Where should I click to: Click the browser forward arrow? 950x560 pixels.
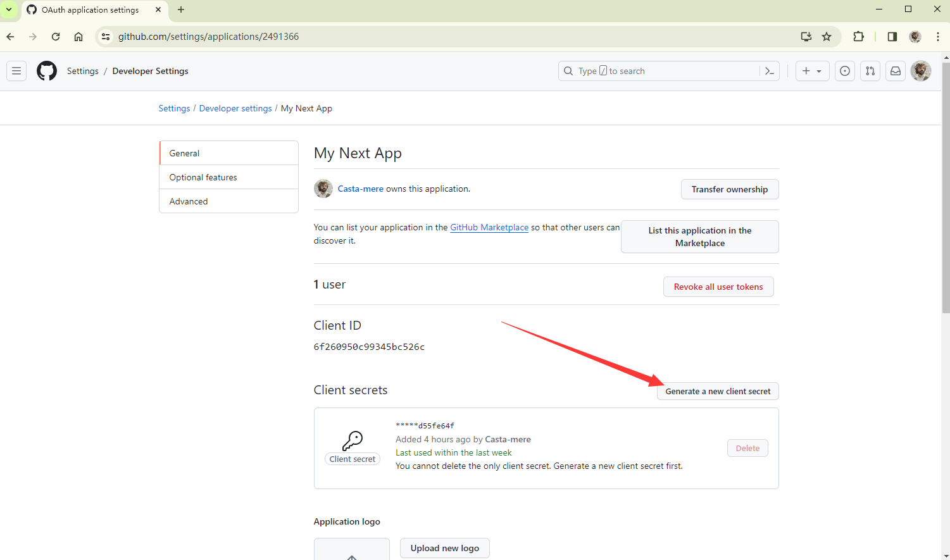tap(33, 37)
